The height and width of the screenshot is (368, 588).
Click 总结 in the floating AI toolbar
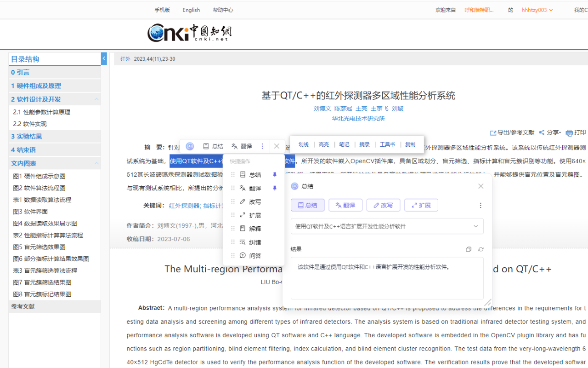(x=213, y=146)
